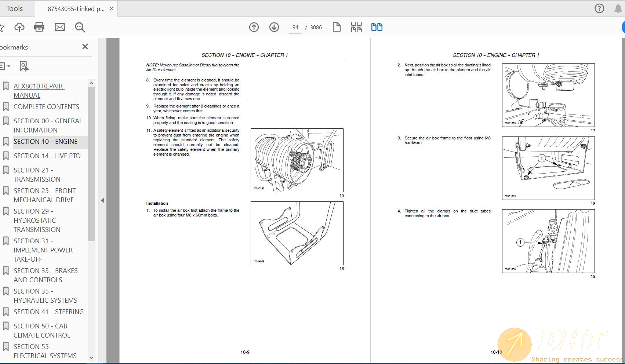Go to SECTION 31 - IMPLEMENT POWER TAKE-OFF

(43, 250)
